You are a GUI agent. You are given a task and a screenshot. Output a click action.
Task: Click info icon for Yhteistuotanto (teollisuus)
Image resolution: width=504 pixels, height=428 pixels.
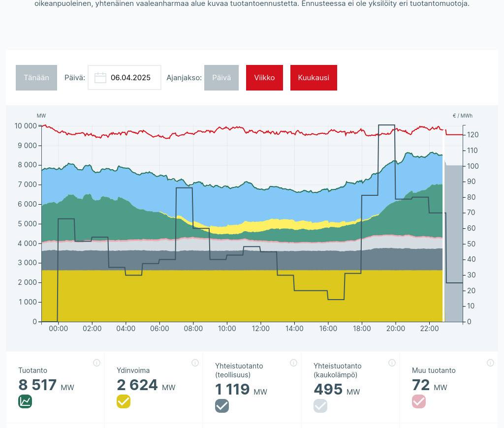(x=293, y=363)
